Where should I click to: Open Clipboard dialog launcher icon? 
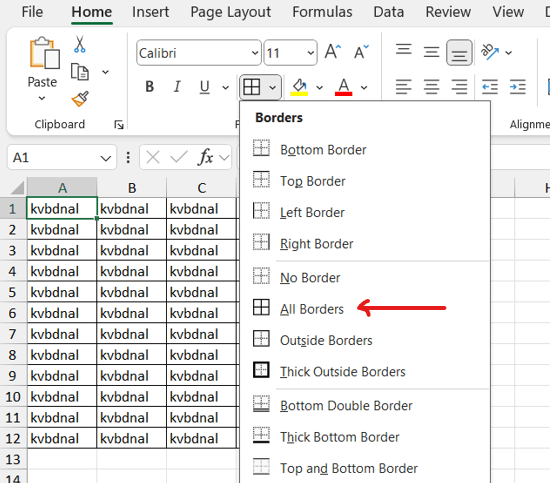click(x=119, y=125)
